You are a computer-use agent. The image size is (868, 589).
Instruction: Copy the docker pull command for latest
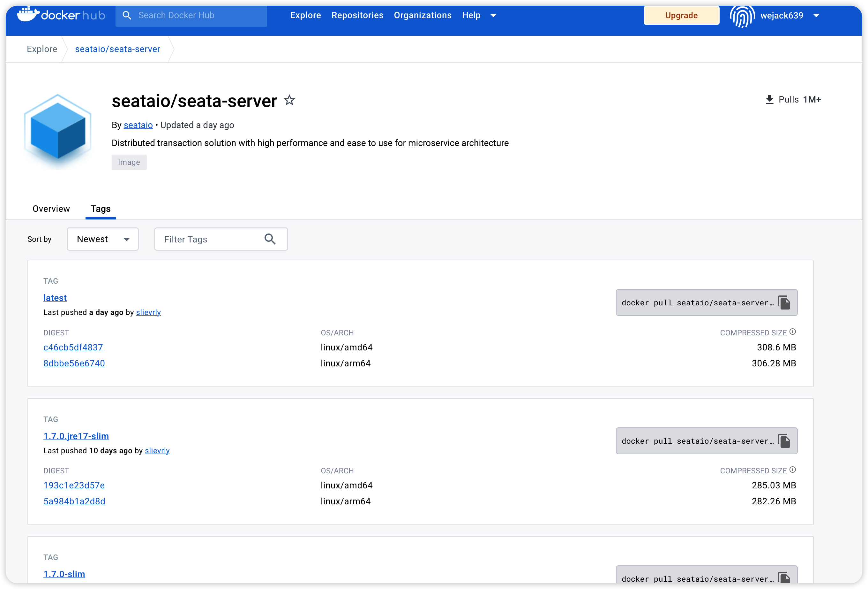(x=784, y=302)
